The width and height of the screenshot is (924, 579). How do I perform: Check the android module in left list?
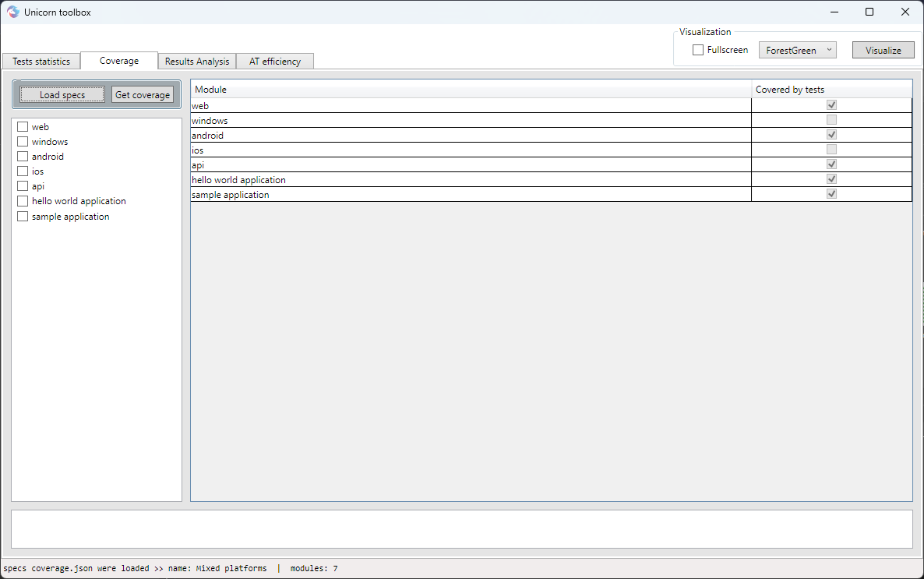(x=23, y=157)
